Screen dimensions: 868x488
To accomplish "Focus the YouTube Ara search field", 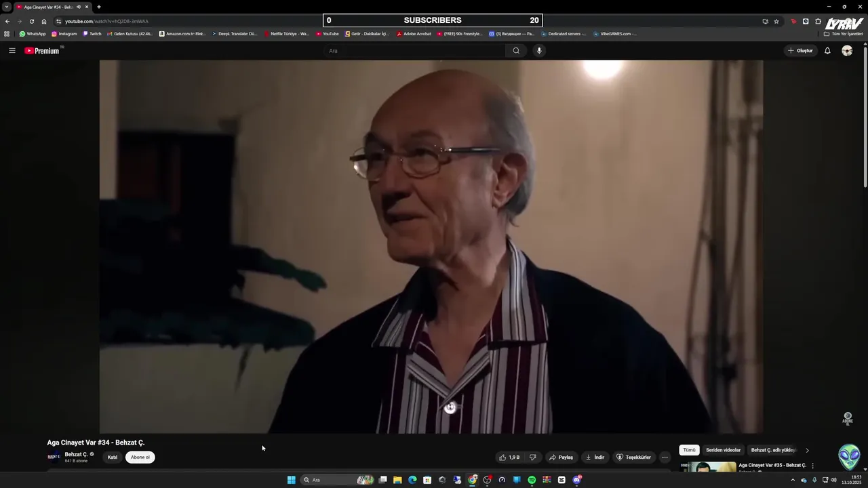I will [415, 51].
